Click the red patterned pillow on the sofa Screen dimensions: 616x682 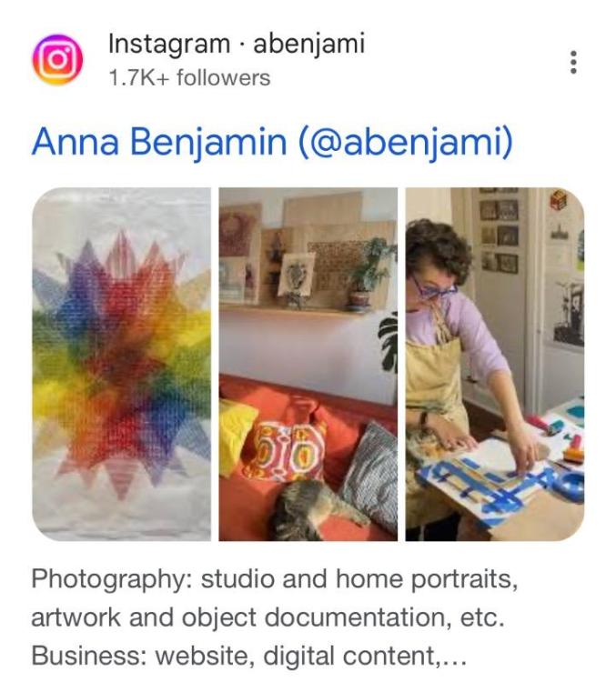coord(291,447)
